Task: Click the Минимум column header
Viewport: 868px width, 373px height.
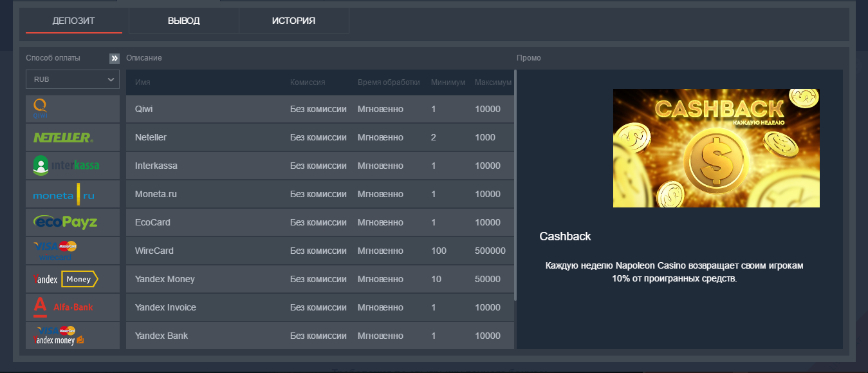Action: (x=448, y=82)
